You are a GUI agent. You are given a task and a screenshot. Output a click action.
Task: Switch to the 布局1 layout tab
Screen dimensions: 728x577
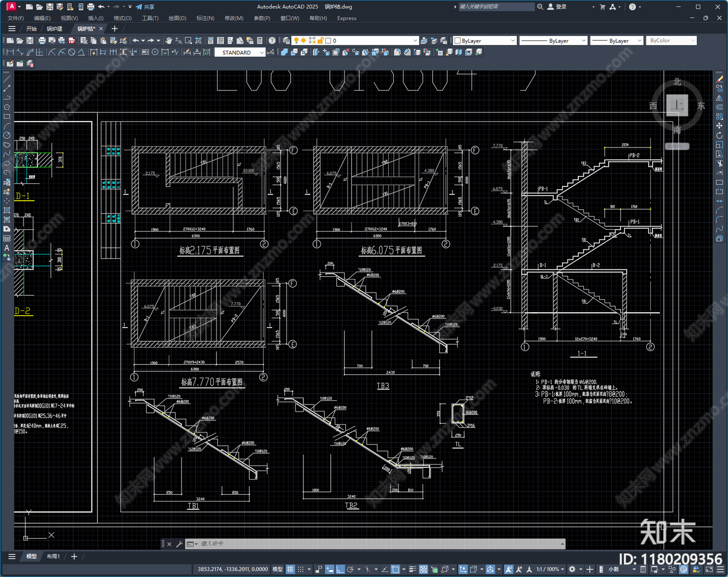[x=53, y=557]
